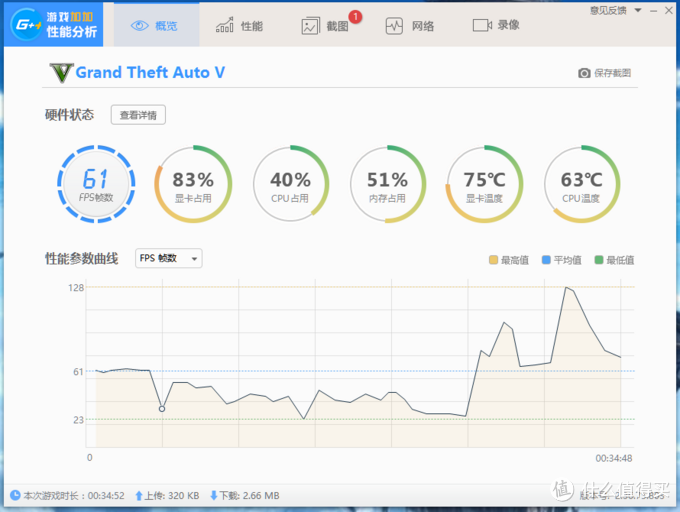Viewport: 680px width, 512px height.
Task: Click the 83% 显卡占用 gauge
Action: pos(193,184)
